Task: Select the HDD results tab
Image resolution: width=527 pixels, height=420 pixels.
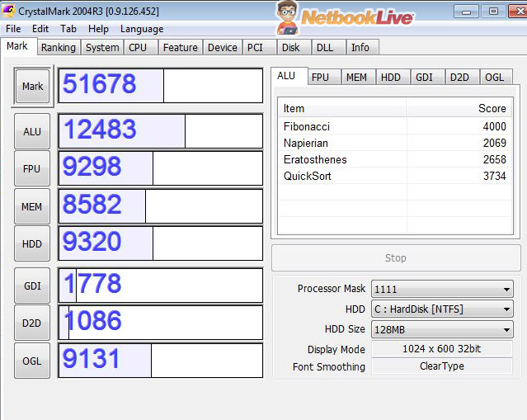Action: coord(393,78)
